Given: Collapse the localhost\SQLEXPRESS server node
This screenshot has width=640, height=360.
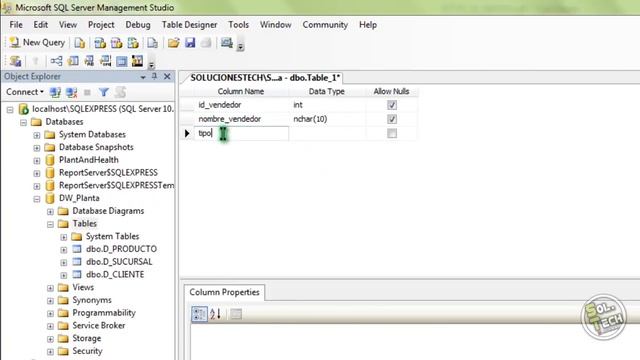Looking at the screenshot, I should (x=10, y=109).
